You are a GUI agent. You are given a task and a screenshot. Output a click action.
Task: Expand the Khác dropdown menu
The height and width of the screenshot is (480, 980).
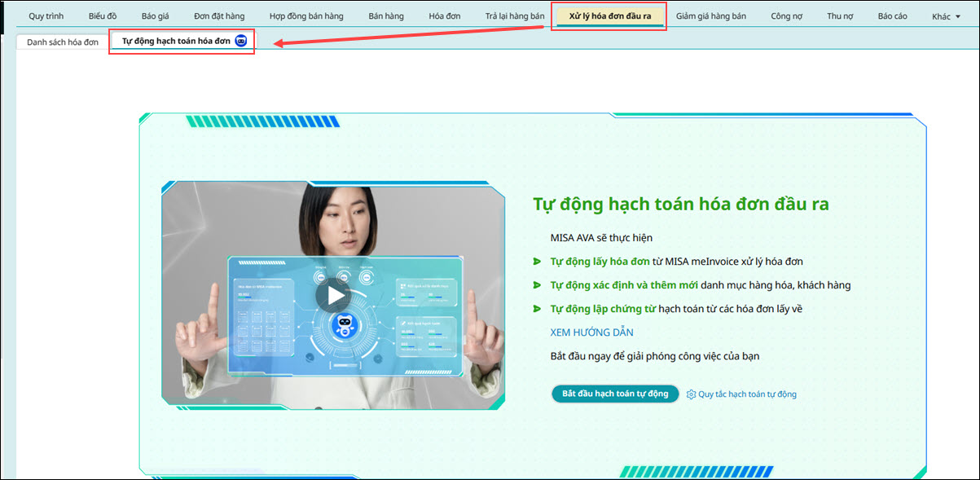tap(945, 16)
